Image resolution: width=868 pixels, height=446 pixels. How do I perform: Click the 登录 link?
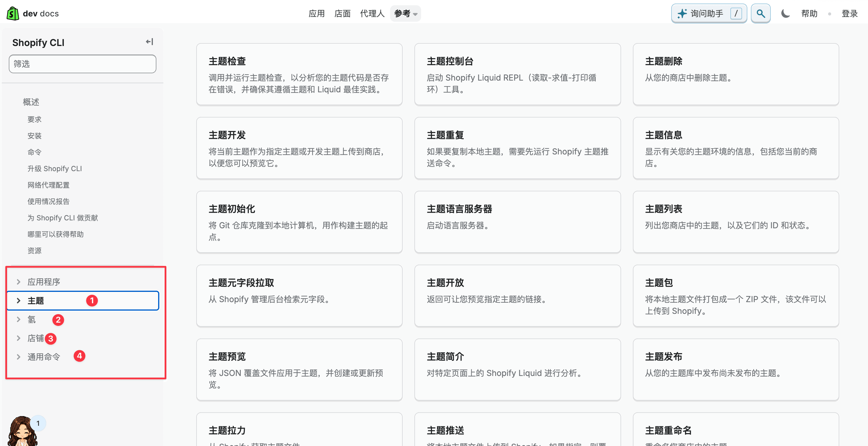click(x=850, y=13)
